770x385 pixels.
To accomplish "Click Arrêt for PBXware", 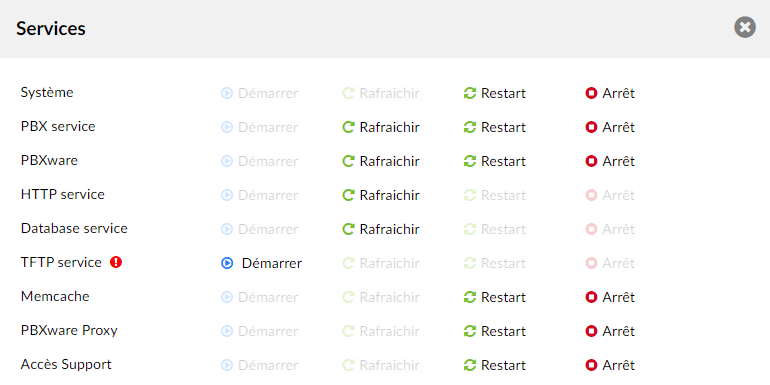I will coord(610,161).
